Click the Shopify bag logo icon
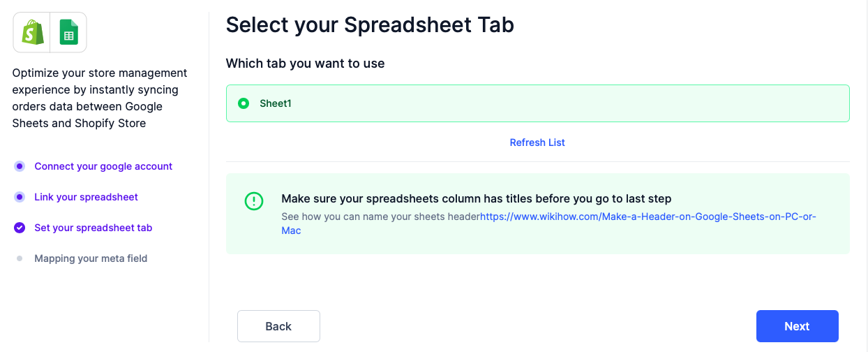The image size is (868, 352). 32,32
